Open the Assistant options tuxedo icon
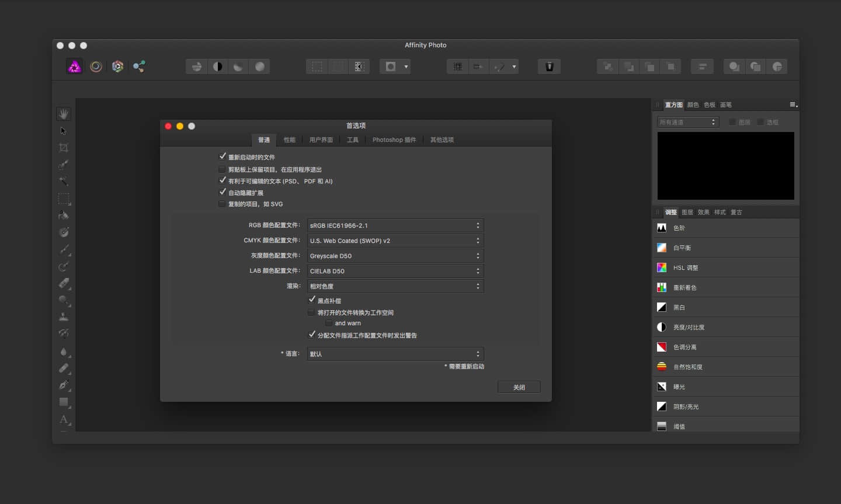 click(x=549, y=67)
